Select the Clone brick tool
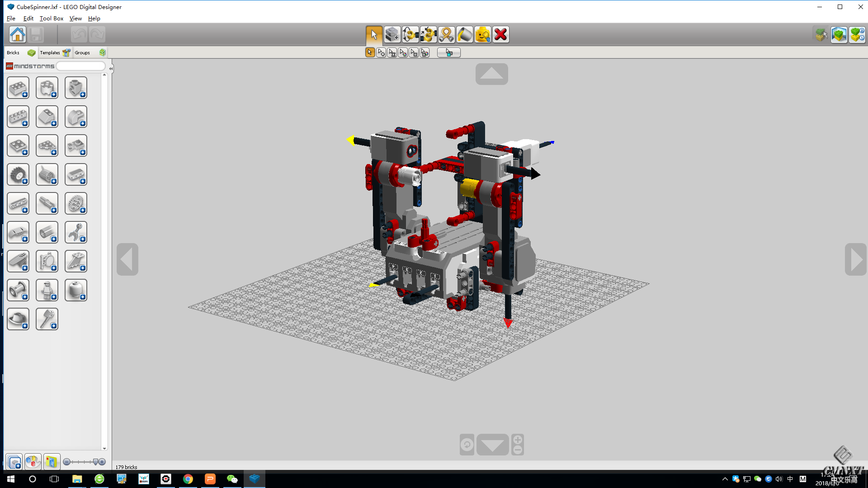The width and height of the screenshot is (868, 488). point(392,35)
